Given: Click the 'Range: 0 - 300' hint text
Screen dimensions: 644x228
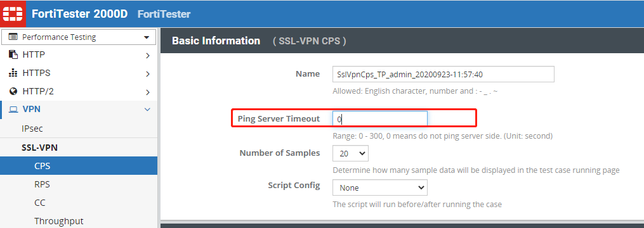Looking at the screenshot, I should point(442,136).
